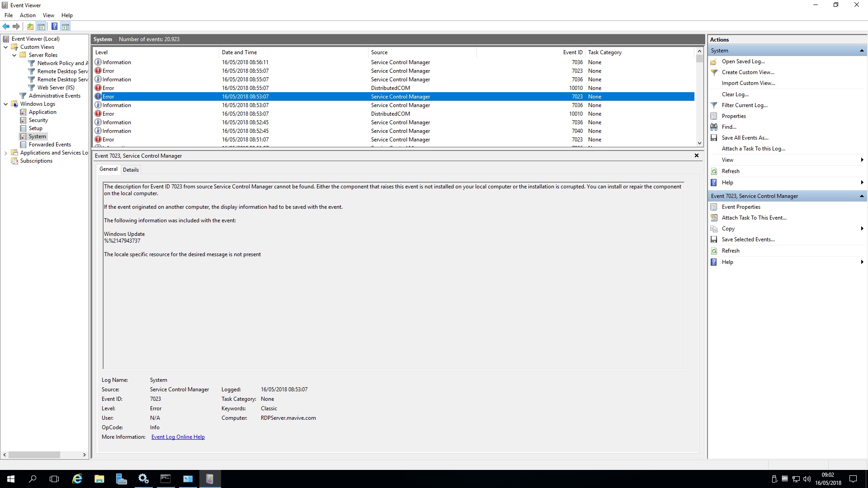868x488 pixels.
Task: Click the Save All Events As icon
Action: pos(714,138)
